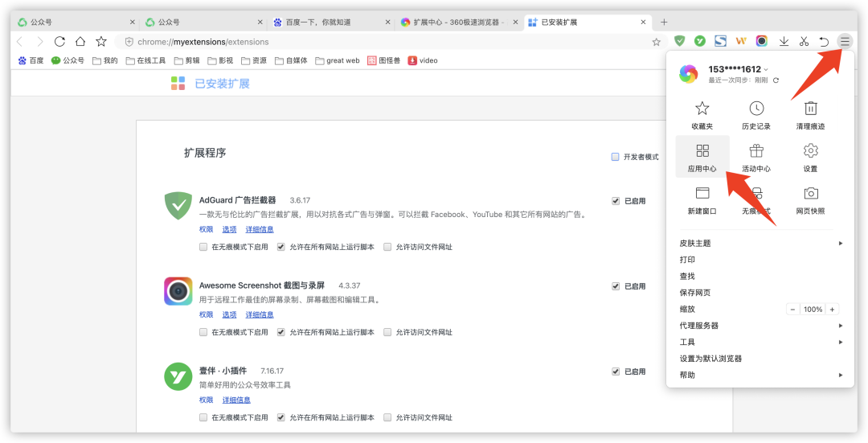Open AdGuard shield extension icon in toolbar

[x=680, y=40]
